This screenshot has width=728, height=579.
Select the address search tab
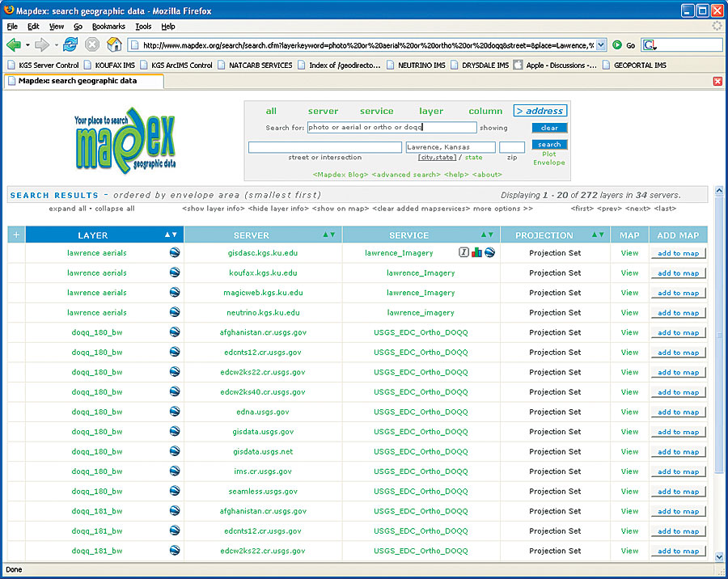pyautogui.click(x=540, y=111)
